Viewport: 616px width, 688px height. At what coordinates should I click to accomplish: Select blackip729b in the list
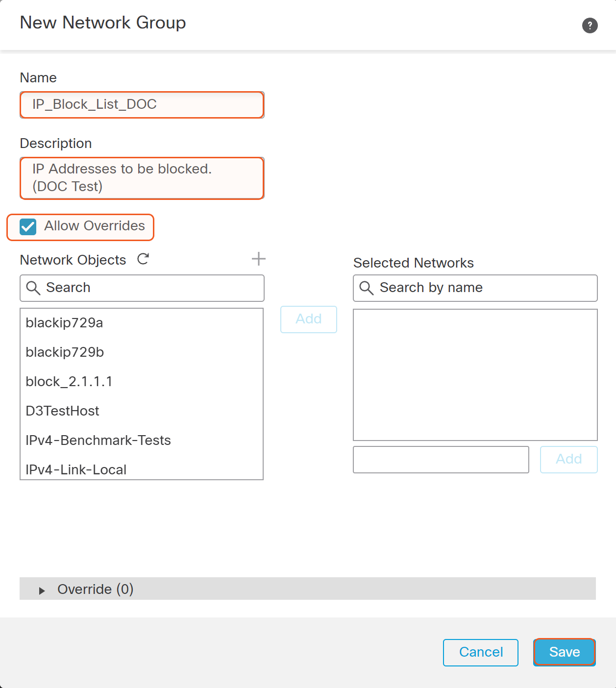click(x=65, y=352)
